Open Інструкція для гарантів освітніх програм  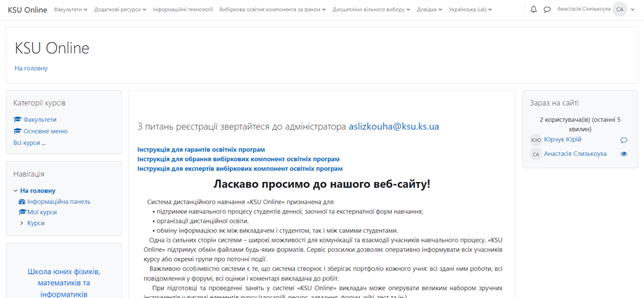(x=201, y=149)
